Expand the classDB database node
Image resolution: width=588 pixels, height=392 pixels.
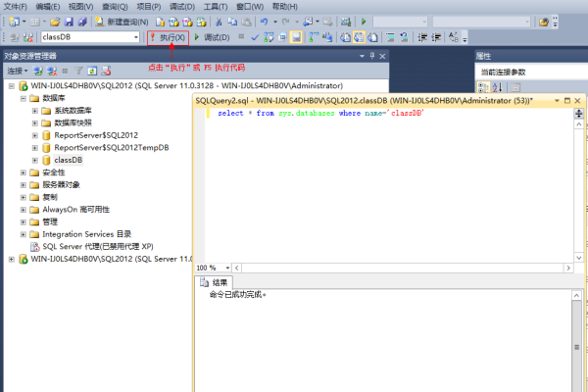[35, 161]
